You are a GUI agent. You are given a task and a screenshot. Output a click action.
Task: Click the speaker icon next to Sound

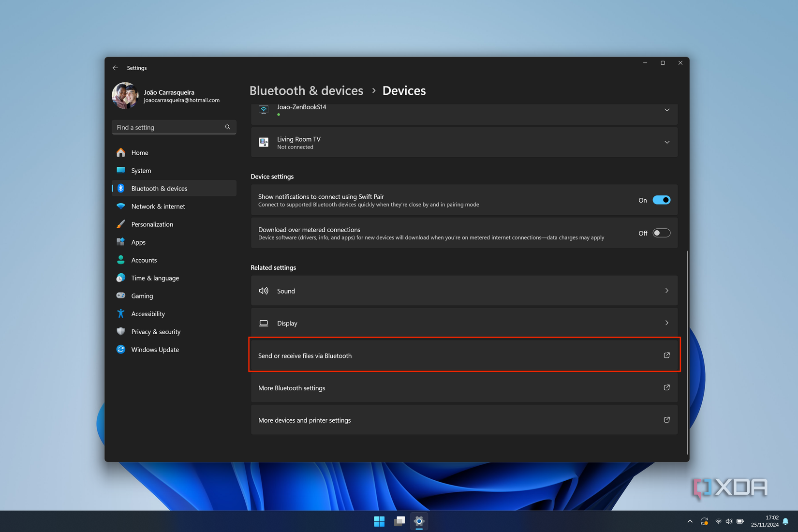point(264,291)
